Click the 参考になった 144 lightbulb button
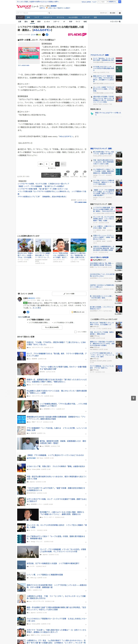 [78, 312]
